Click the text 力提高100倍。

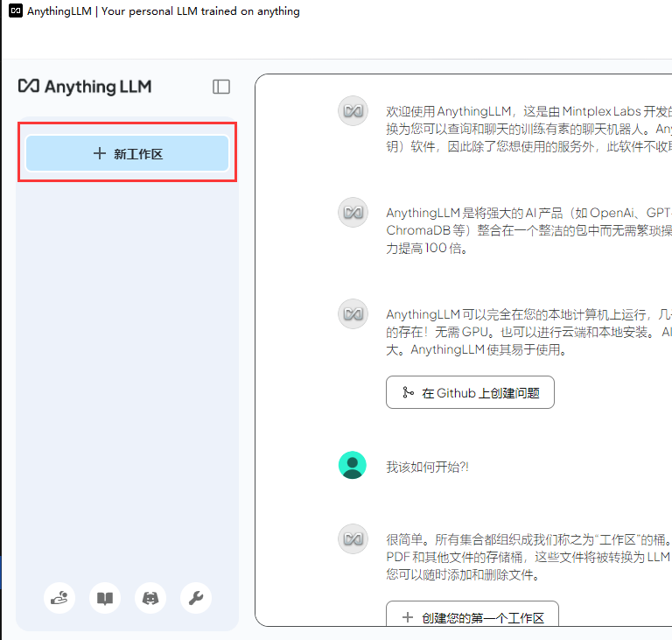click(426, 248)
